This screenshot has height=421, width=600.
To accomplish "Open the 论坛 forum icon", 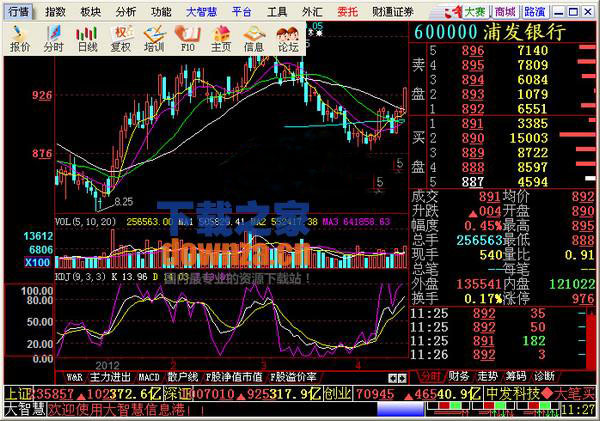I will tap(288, 39).
